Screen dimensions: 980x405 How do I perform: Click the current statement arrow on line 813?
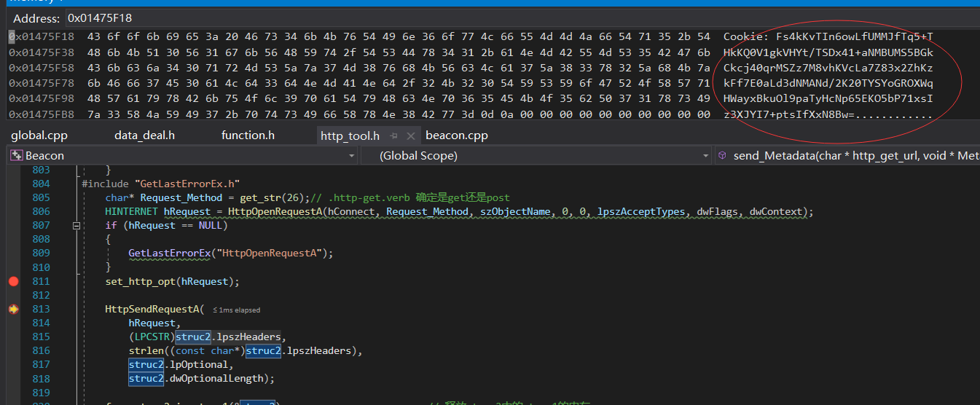[x=13, y=309]
